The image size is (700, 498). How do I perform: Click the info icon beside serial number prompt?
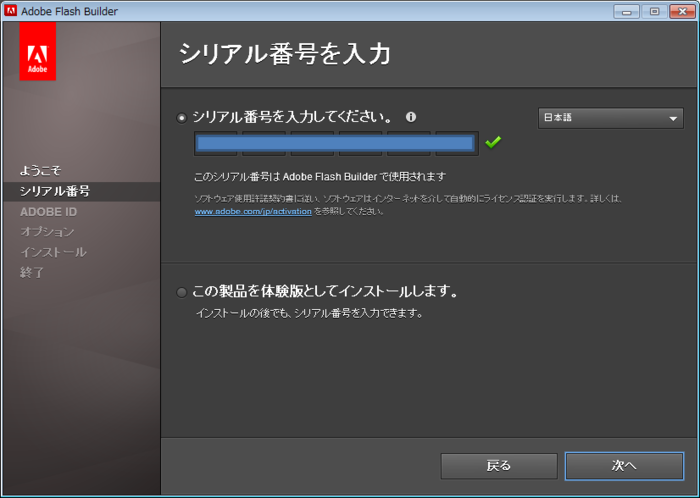[411, 117]
